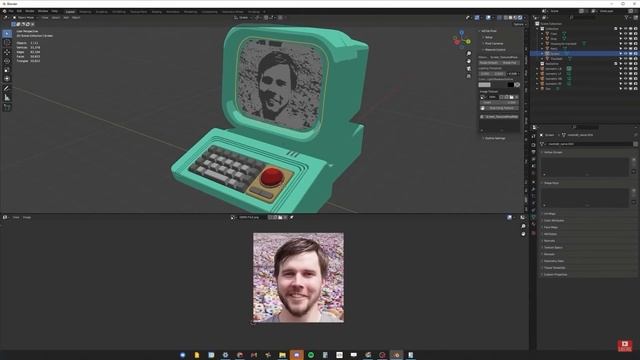
Task: Select the Screen object in outliner
Action: click(555, 53)
